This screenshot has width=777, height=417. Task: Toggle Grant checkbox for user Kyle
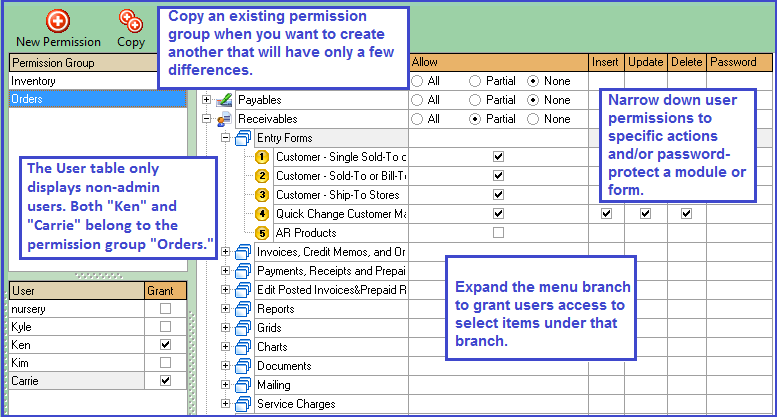(166, 327)
